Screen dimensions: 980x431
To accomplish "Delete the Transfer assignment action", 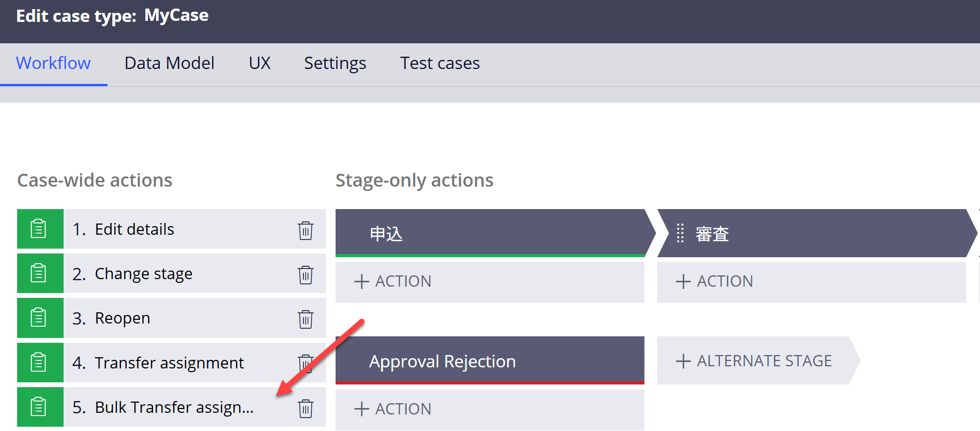I will [x=305, y=364].
